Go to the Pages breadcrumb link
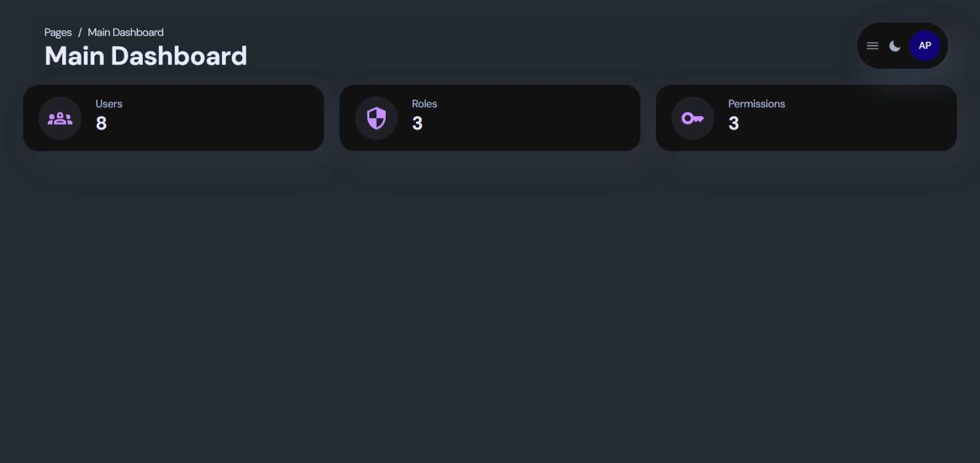Viewport: 980px width, 463px height. coord(58,32)
